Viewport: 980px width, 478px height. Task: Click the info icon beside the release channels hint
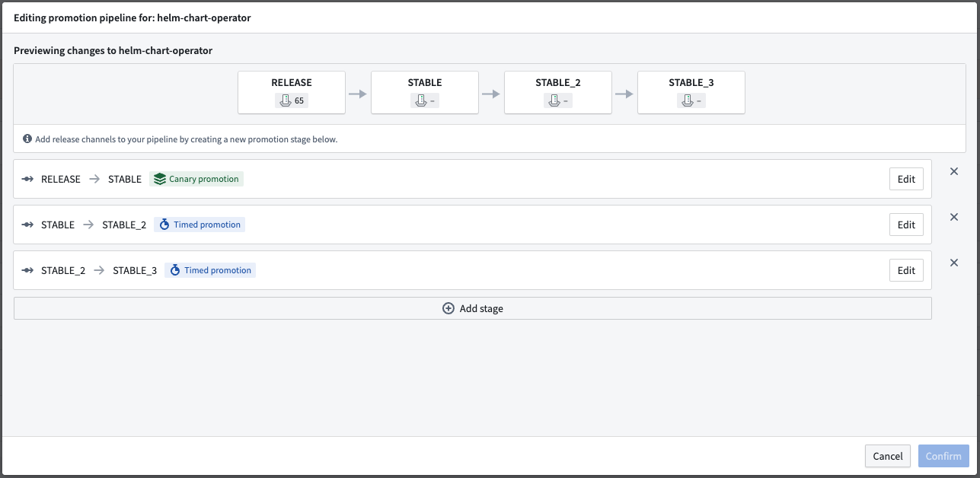(27, 139)
